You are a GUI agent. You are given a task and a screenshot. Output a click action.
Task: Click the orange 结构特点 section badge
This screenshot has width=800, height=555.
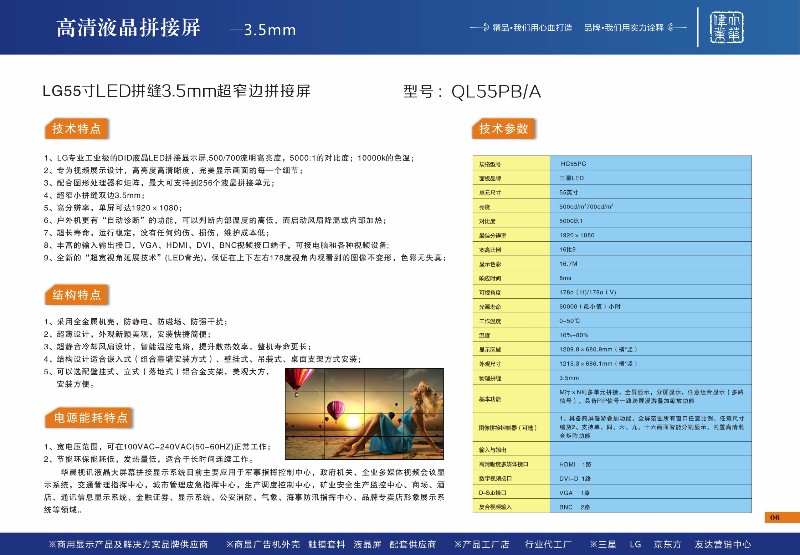point(74,295)
